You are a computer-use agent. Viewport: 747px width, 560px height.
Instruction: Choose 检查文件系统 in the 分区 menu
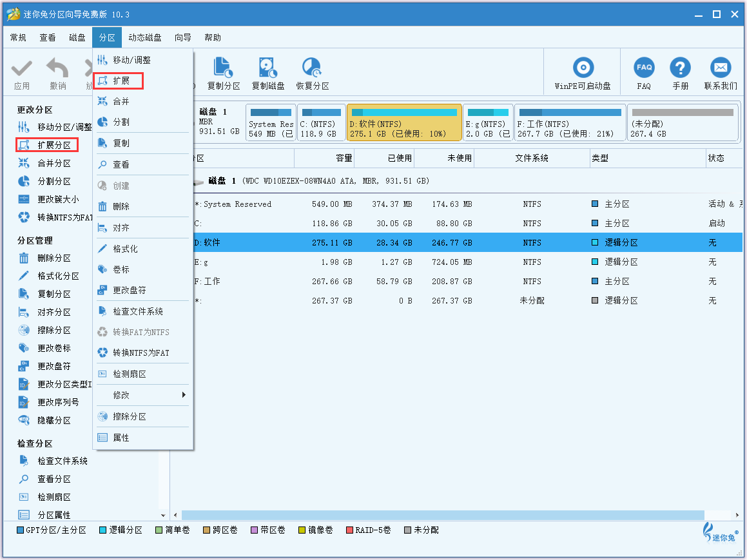pos(143,311)
